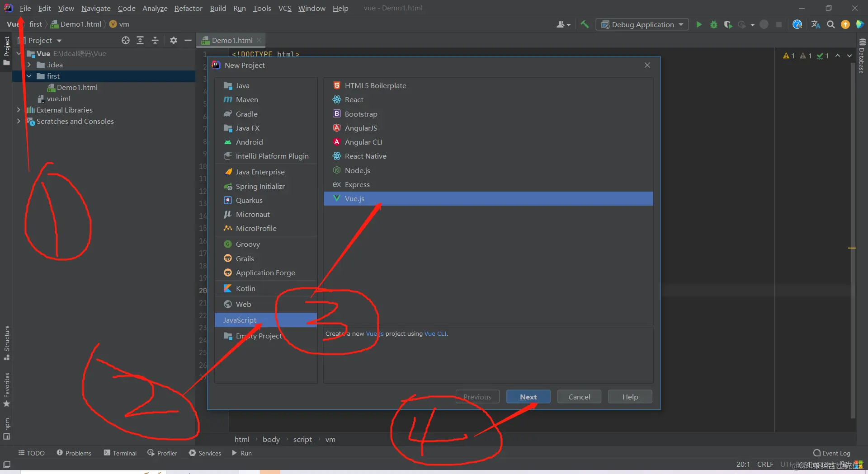Image resolution: width=868 pixels, height=474 pixels.
Task: Pick the React template
Action: pyautogui.click(x=488, y=99)
